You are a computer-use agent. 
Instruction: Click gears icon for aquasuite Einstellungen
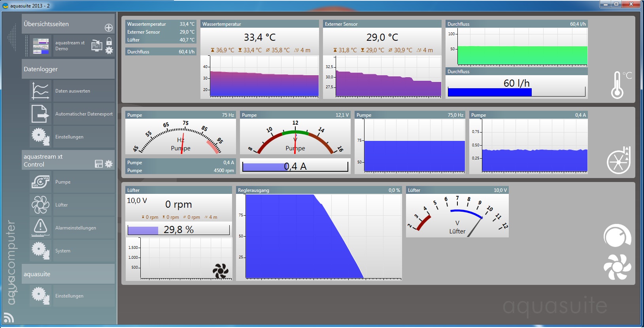point(41,296)
